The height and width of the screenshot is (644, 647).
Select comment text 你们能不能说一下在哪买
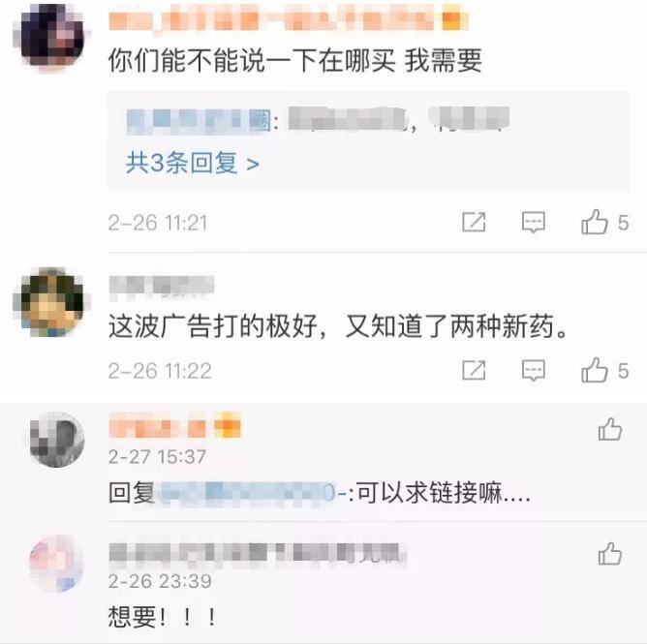251,61
